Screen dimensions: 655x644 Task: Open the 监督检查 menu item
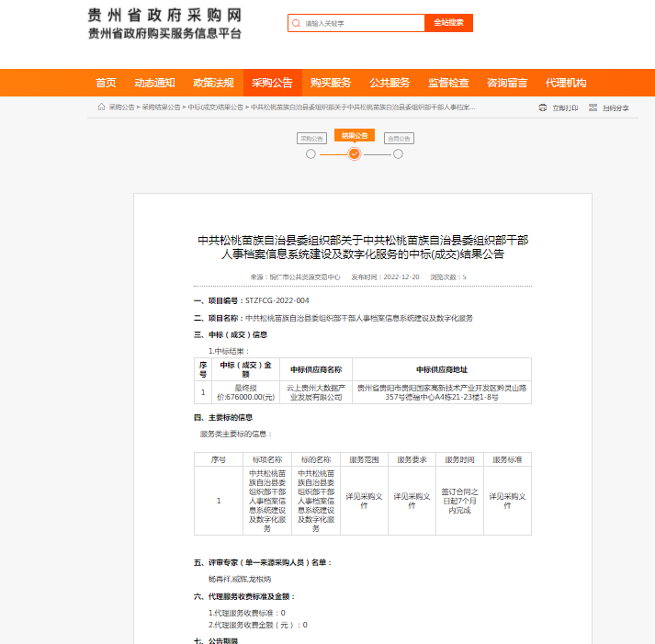point(448,83)
